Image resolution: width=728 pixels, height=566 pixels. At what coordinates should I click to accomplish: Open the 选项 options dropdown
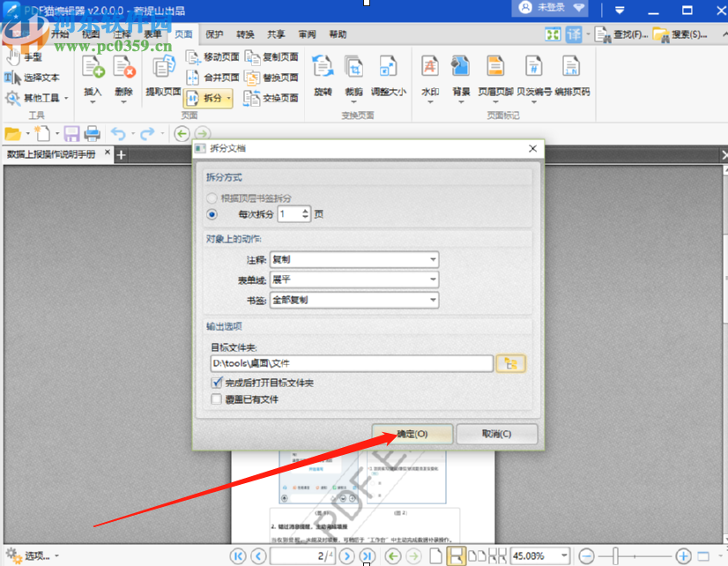[x=33, y=555]
